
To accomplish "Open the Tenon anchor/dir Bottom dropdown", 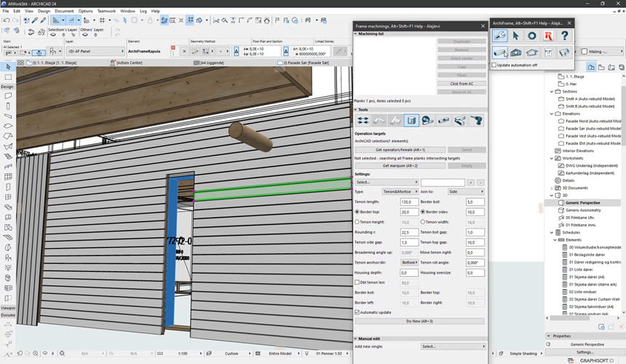I will (409, 262).
